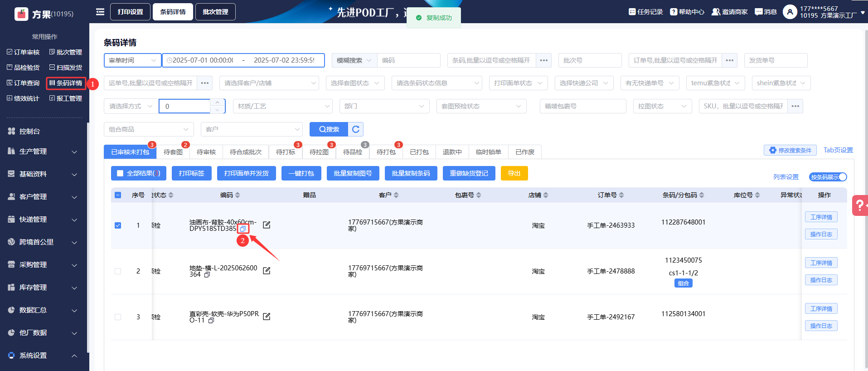This screenshot has width=868, height=371.
Task: Click the 一键打包 button
Action: (x=301, y=173)
